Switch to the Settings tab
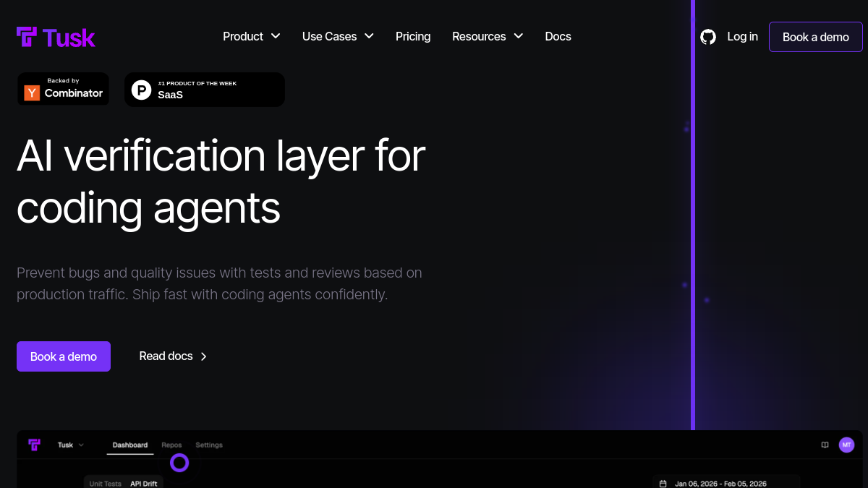 tap(209, 445)
